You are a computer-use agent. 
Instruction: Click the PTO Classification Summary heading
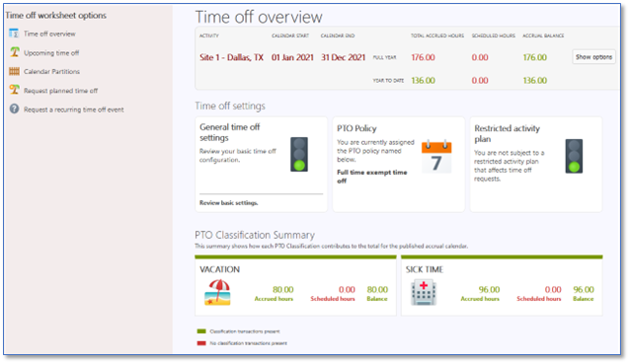(255, 235)
